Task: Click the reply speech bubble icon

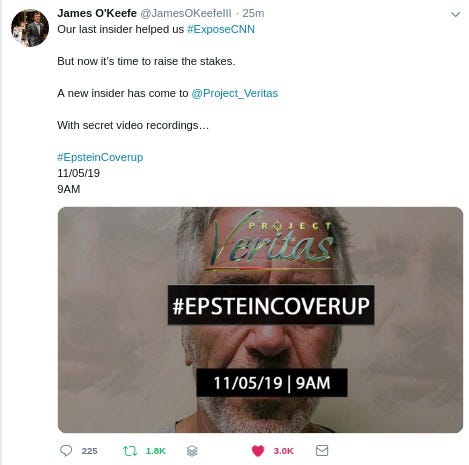Action: [x=66, y=451]
